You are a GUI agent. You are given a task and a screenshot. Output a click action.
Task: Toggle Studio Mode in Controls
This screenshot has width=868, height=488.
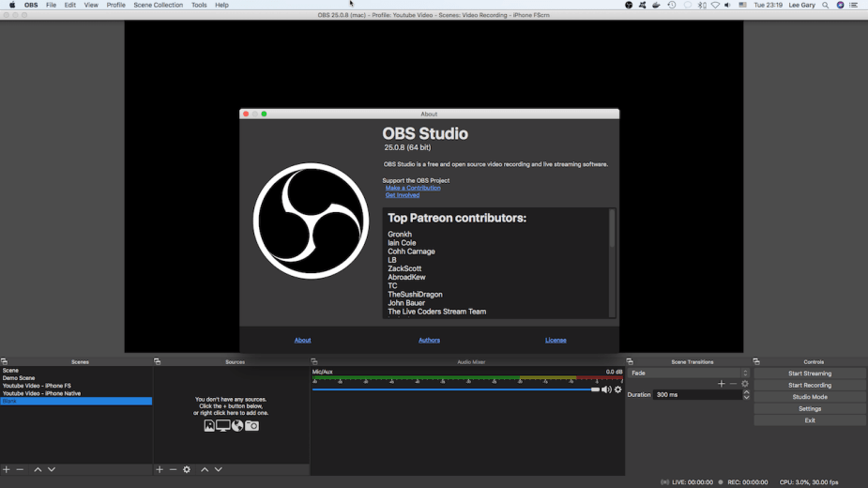[809, 397]
